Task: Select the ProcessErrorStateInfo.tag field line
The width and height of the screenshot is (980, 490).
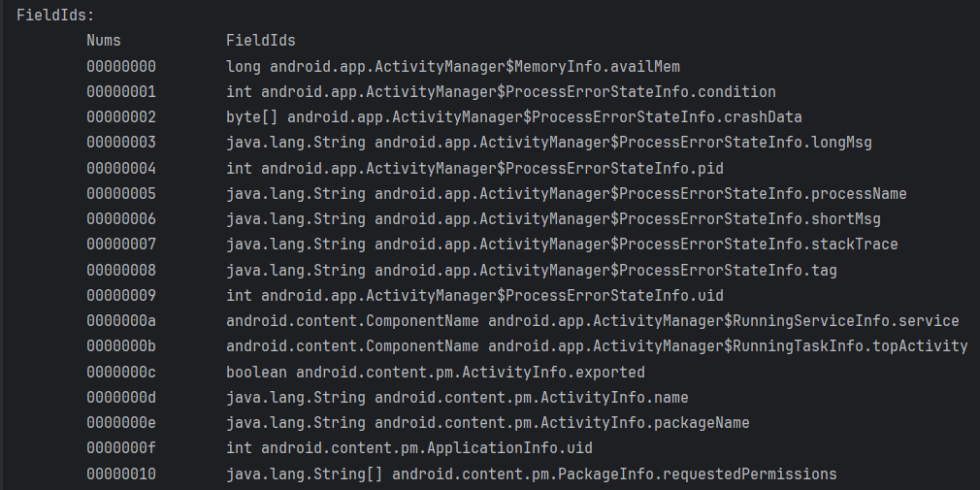Action: click(531, 270)
